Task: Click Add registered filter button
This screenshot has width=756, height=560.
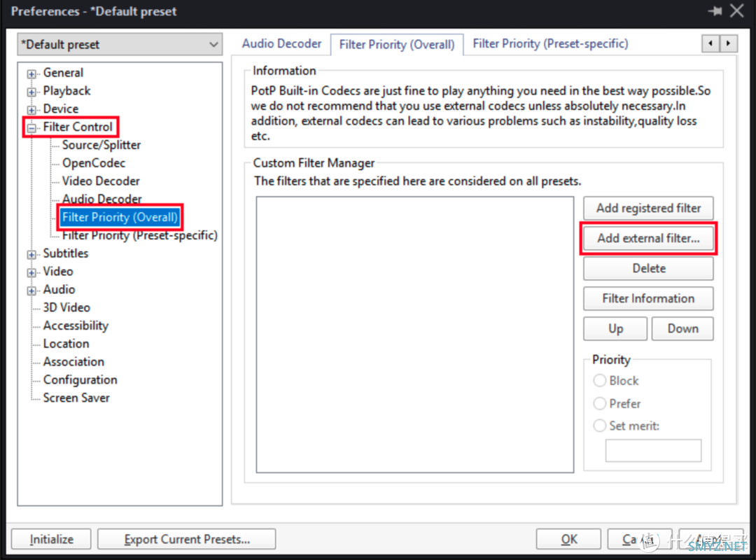Action: click(x=648, y=208)
